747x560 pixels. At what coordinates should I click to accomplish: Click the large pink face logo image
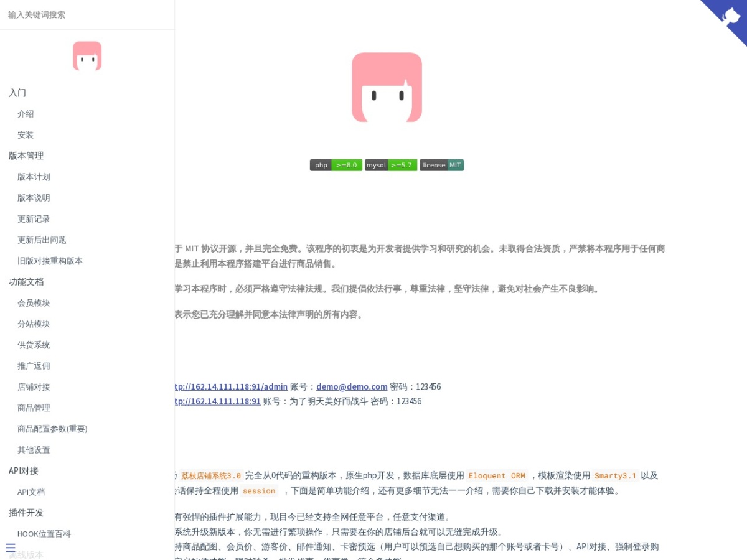(387, 87)
